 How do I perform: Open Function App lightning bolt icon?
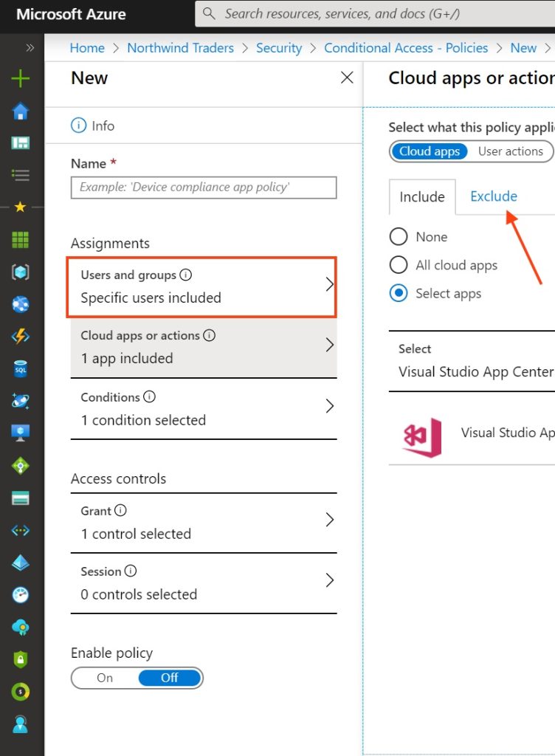[x=21, y=336]
